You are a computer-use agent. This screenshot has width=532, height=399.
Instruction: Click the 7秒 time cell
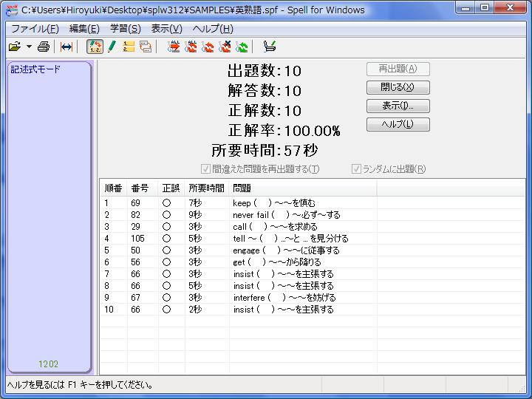195,203
